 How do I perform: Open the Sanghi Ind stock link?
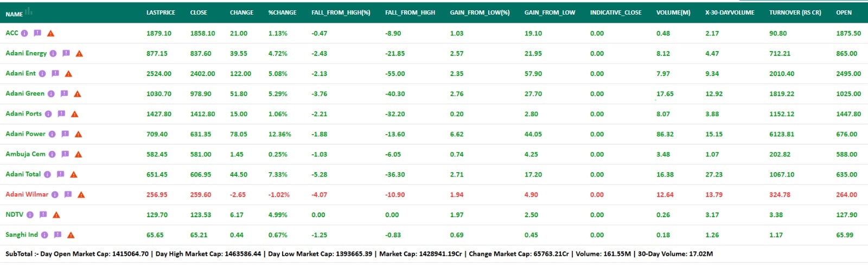(22, 235)
